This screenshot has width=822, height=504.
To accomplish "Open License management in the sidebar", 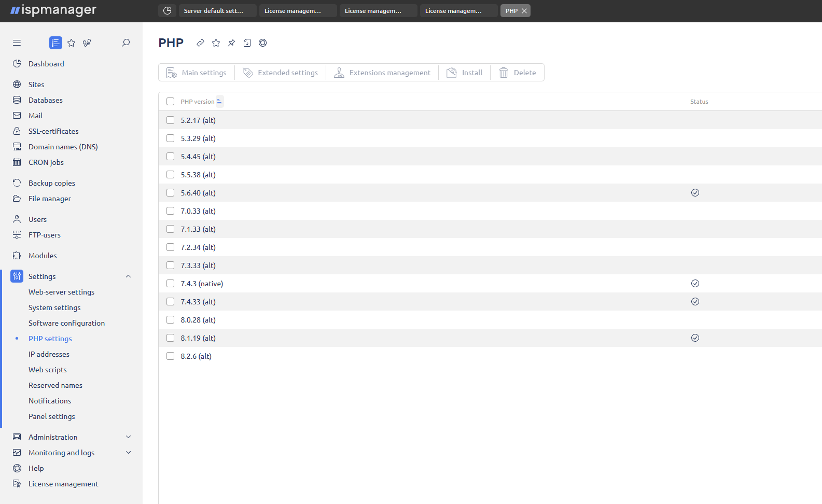I will coord(63,484).
